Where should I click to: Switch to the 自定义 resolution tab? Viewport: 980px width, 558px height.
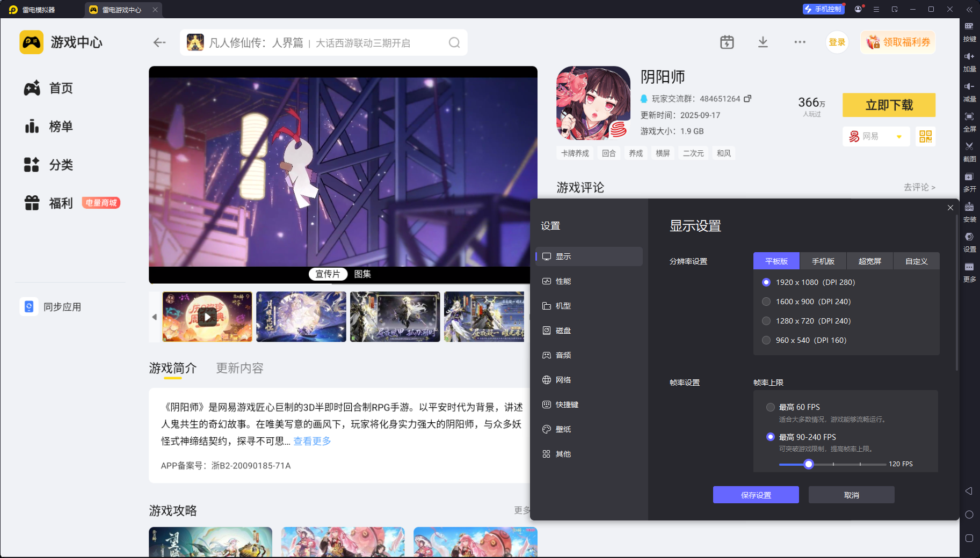[917, 261]
